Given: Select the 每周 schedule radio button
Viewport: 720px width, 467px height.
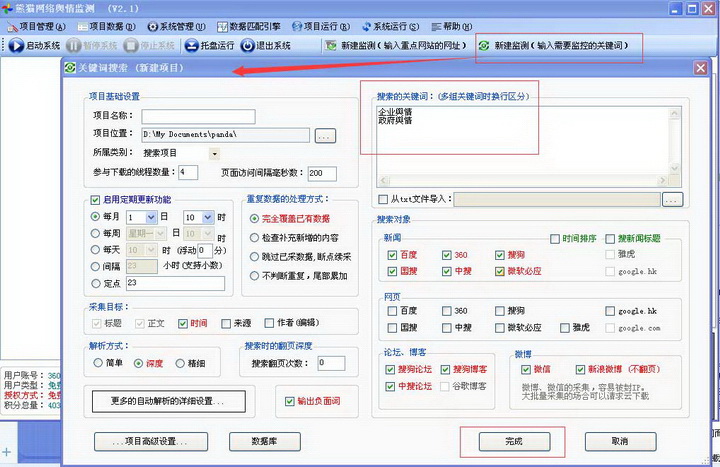Looking at the screenshot, I should pyautogui.click(x=96, y=233).
